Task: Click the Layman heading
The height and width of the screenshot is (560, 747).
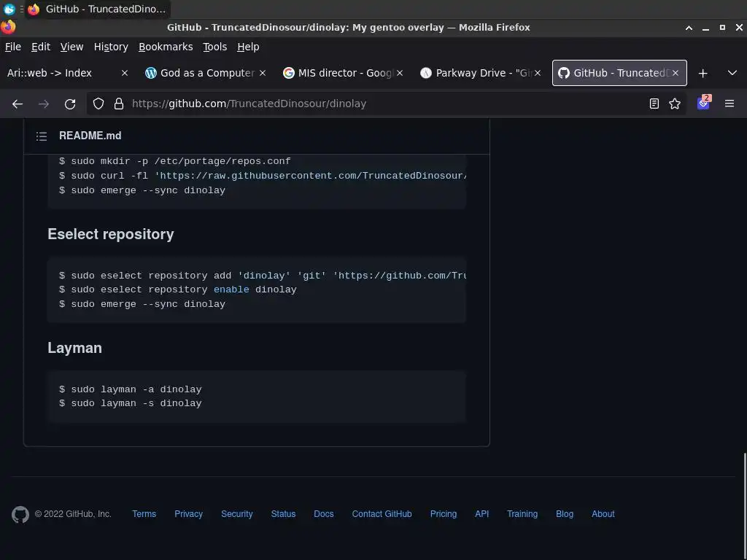Action: [75, 348]
